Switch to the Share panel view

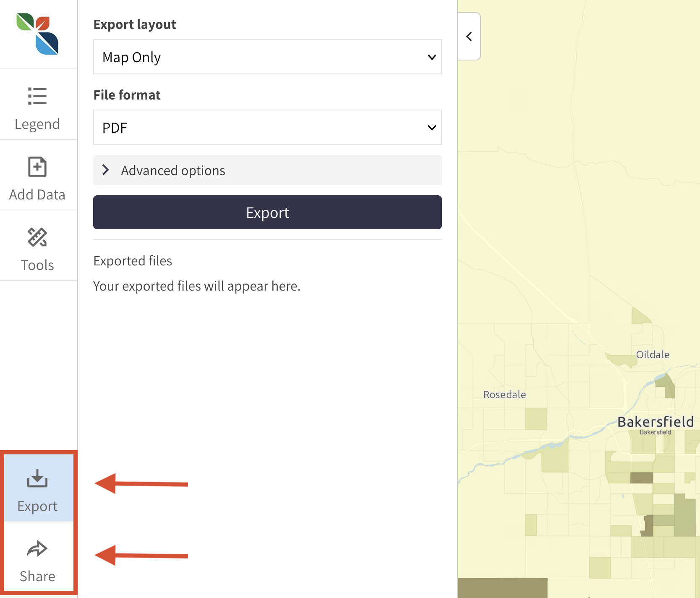click(x=37, y=559)
